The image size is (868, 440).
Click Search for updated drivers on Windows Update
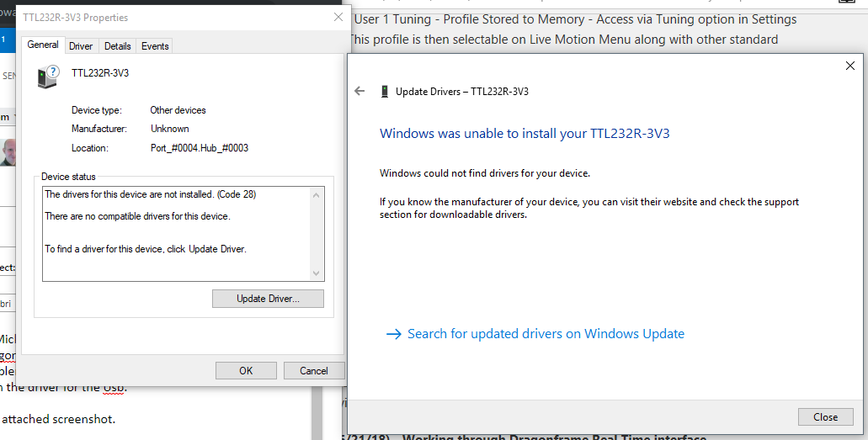pyautogui.click(x=546, y=334)
